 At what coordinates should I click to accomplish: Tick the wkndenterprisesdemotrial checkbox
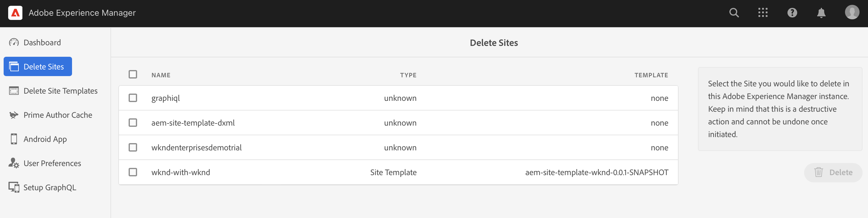[x=133, y=147]
